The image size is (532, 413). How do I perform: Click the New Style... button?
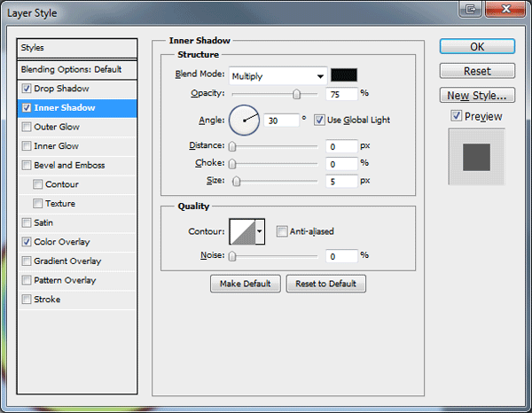click(x=477, y=96)
